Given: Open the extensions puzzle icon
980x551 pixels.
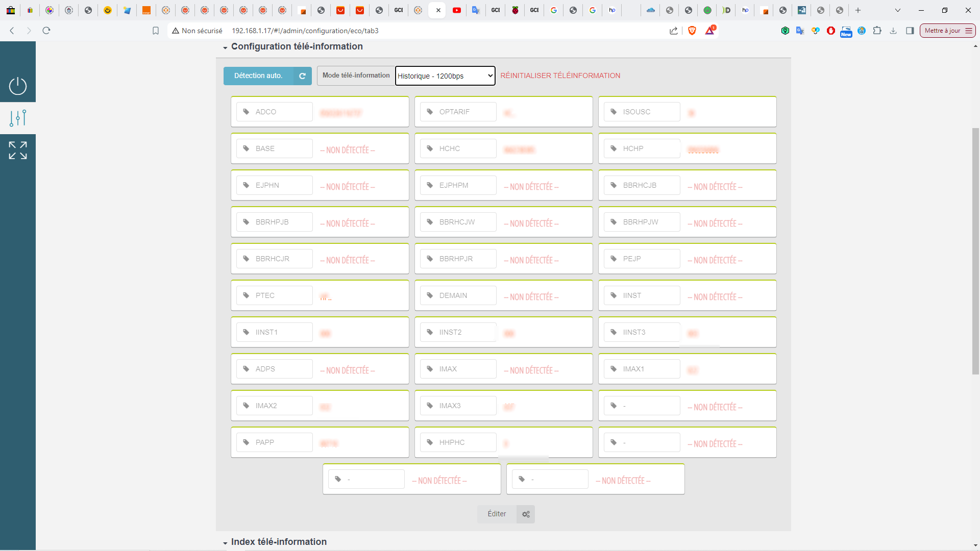Looking at the screenshot, I should (x=877, y=31).
